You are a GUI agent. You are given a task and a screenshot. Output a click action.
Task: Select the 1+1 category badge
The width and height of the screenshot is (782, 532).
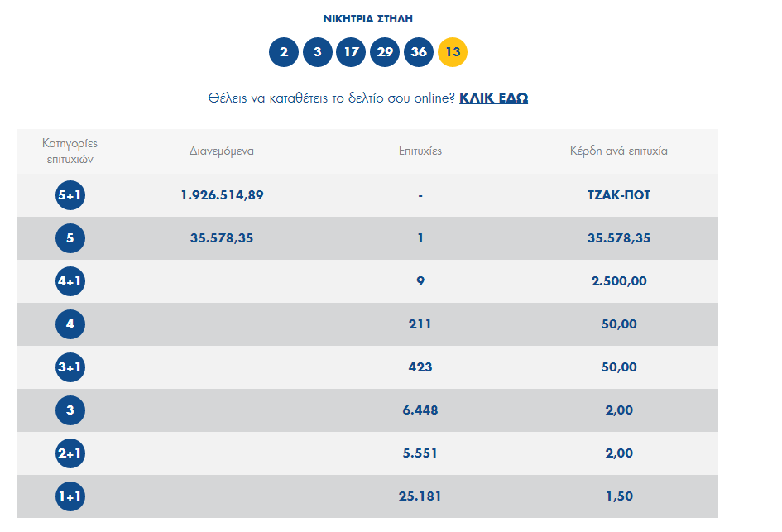click(70, 496)
